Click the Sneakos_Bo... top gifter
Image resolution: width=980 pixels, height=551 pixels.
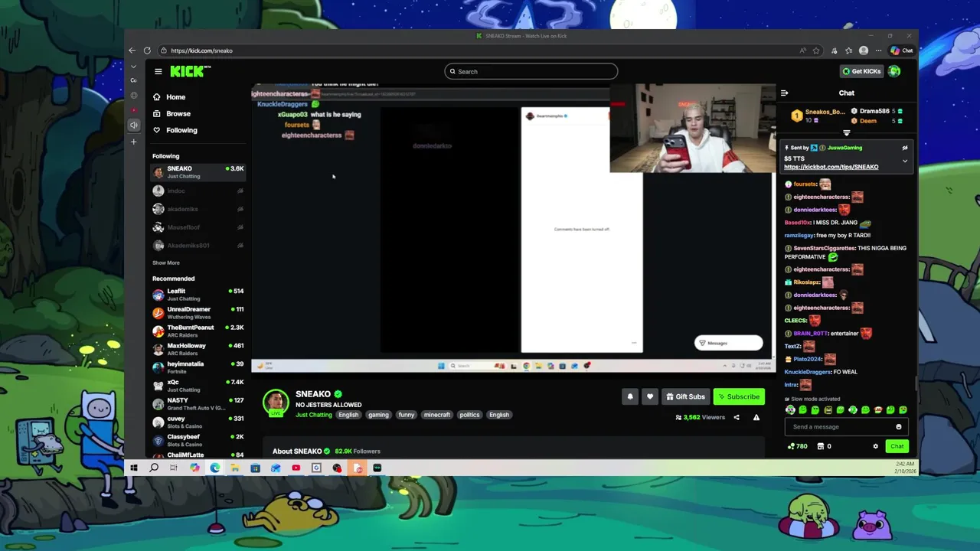point(825,112)
